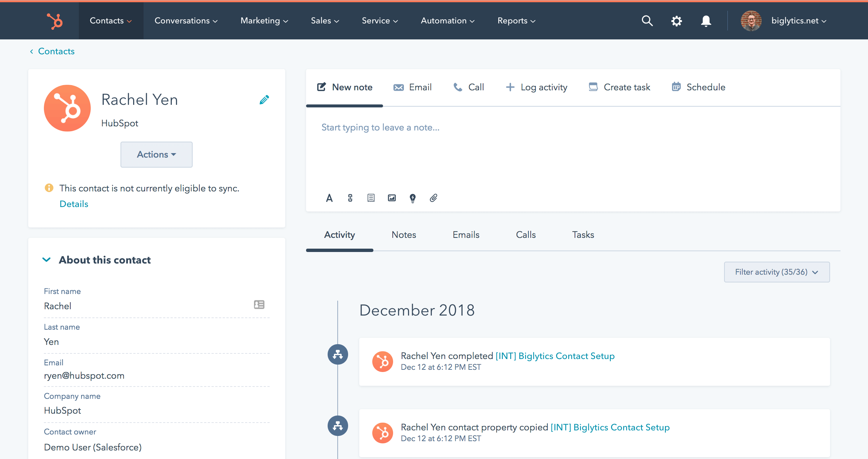Click the Details link under sync warning
Viewport: 868px width, 459px height.
74,204
